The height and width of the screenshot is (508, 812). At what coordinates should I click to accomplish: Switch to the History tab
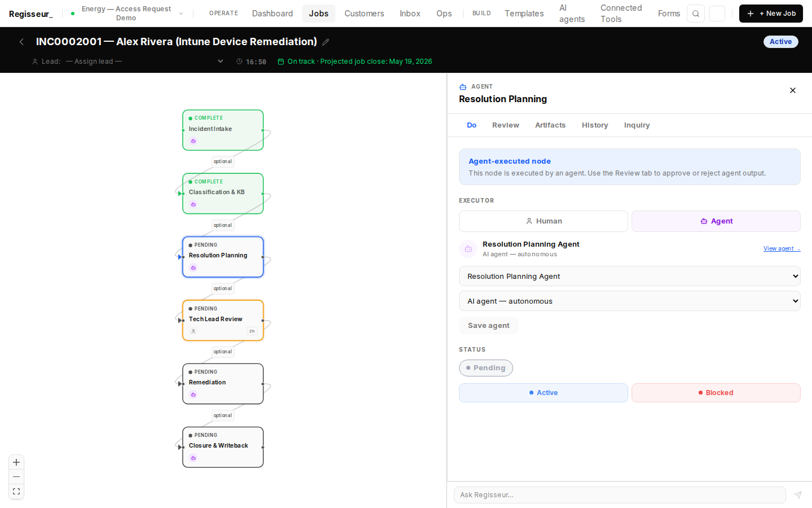tap(595, 125)
